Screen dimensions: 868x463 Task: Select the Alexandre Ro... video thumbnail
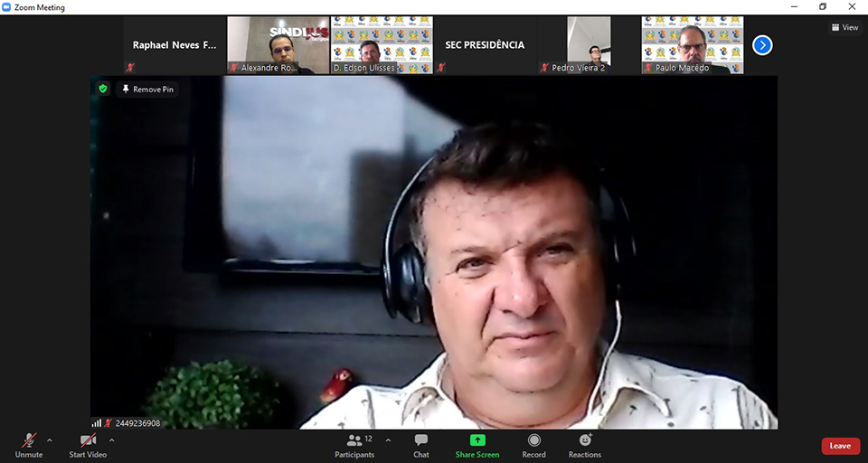[278, 45]
